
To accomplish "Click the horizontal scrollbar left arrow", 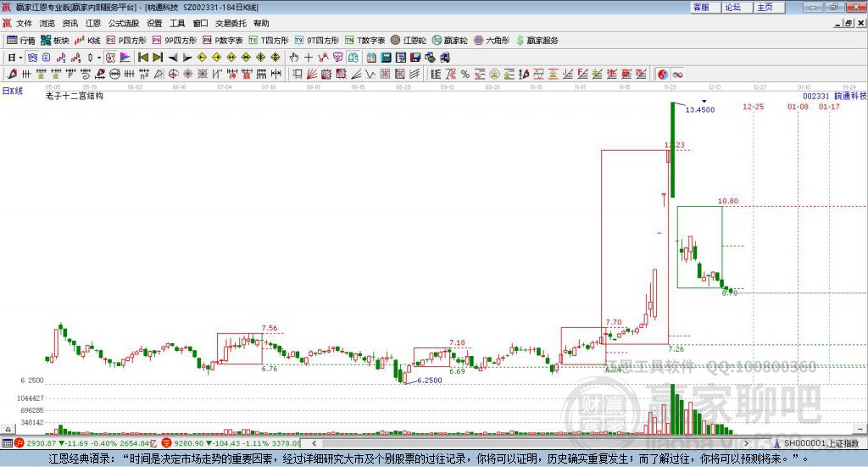I will [314, 443].
